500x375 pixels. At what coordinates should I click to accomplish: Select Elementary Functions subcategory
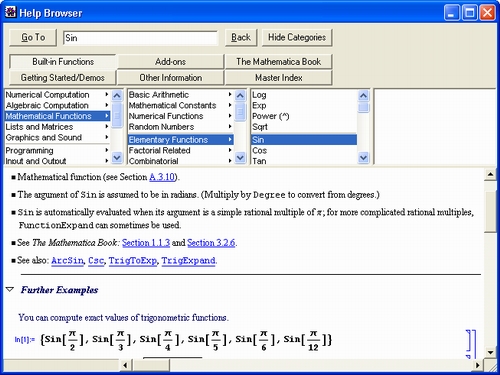pos(181,140)
